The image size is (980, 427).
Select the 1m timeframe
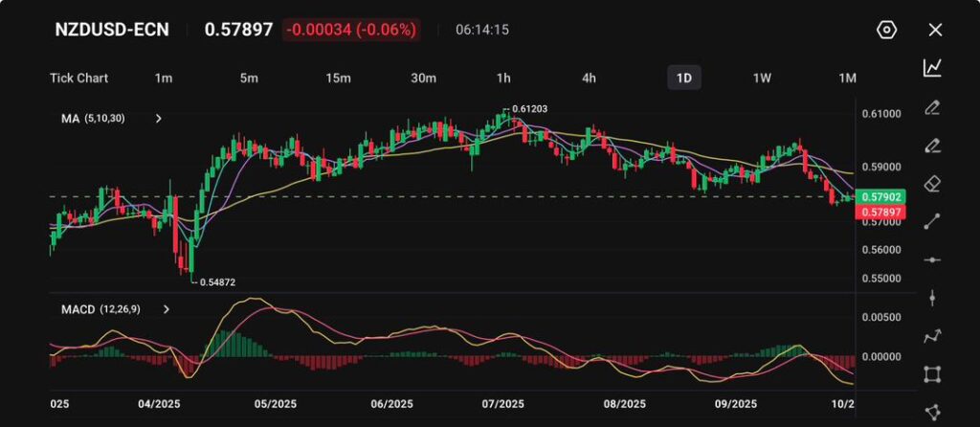(164, 78)
